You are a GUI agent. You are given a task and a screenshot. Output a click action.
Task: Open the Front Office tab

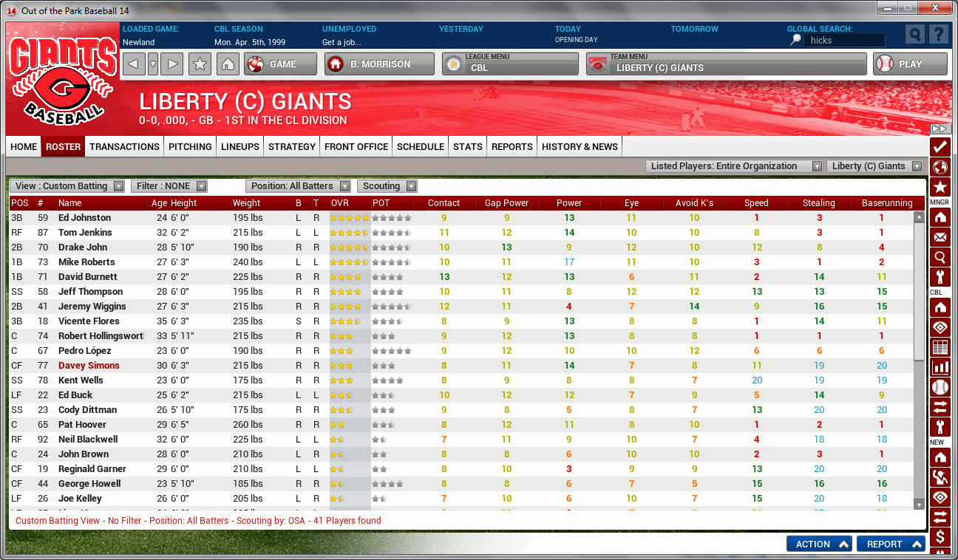click(356, 146)
